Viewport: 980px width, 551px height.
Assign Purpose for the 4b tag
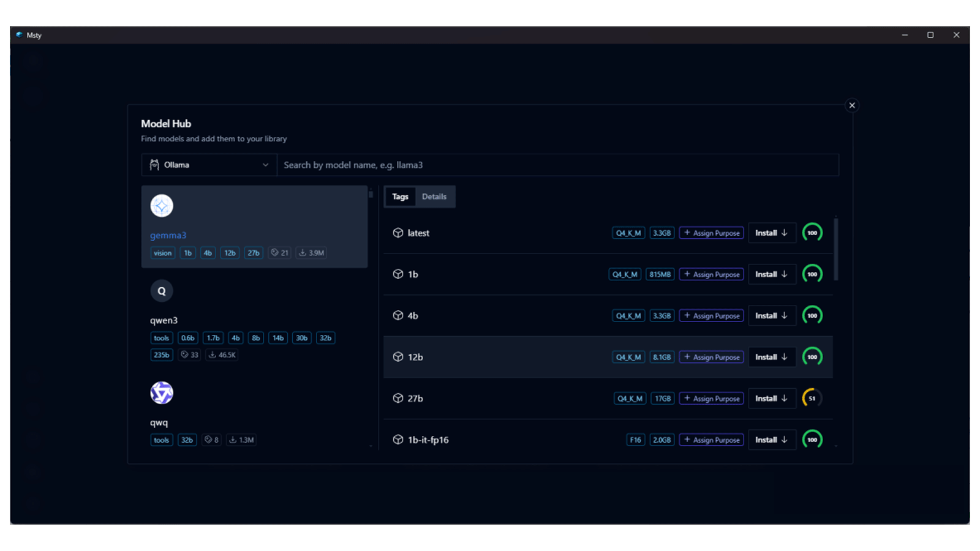(x=711, y=316)
